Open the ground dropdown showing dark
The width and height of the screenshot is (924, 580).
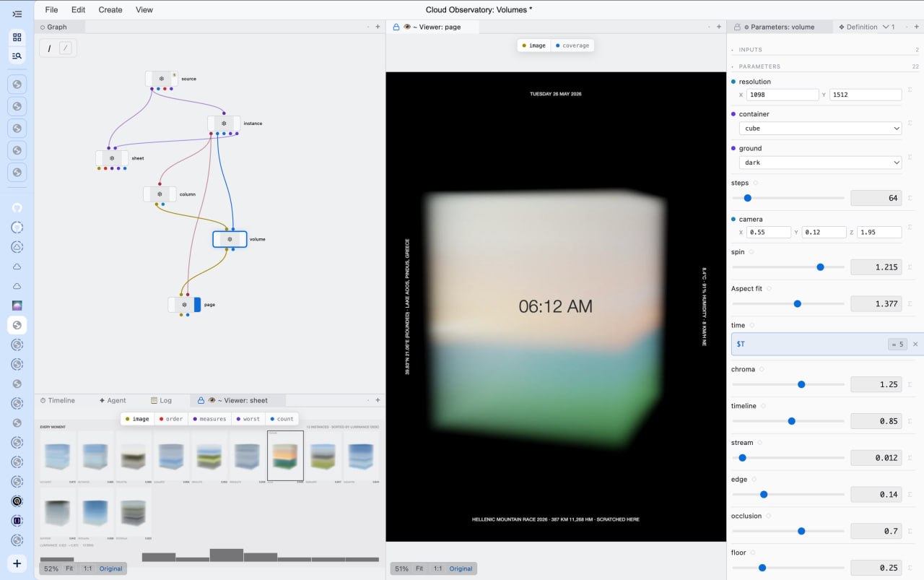820,163
